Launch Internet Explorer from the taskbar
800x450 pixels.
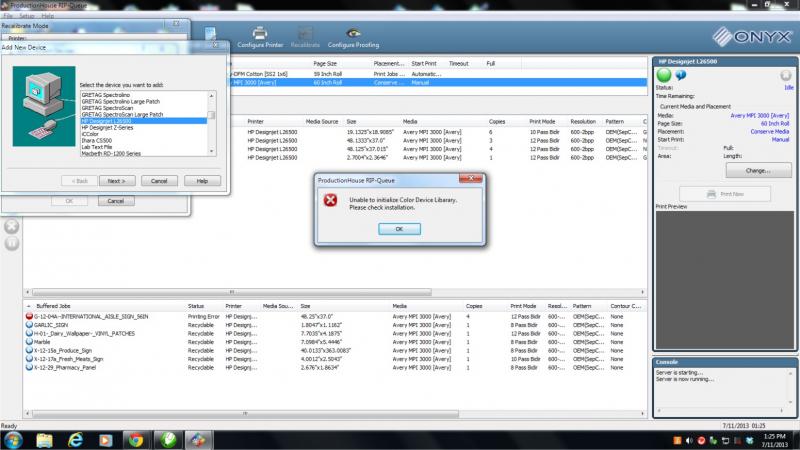[x=76, y=440]
